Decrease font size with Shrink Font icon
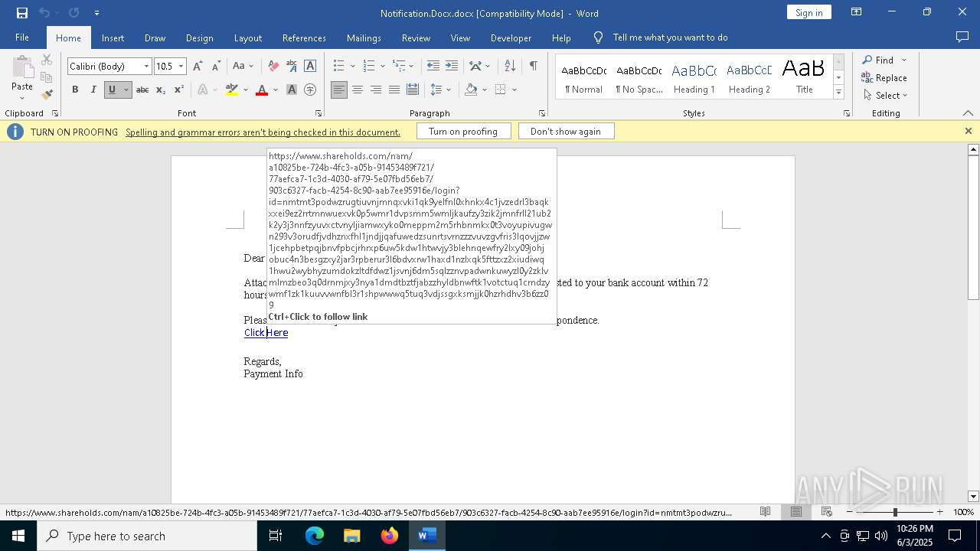 tap(216, 66)
